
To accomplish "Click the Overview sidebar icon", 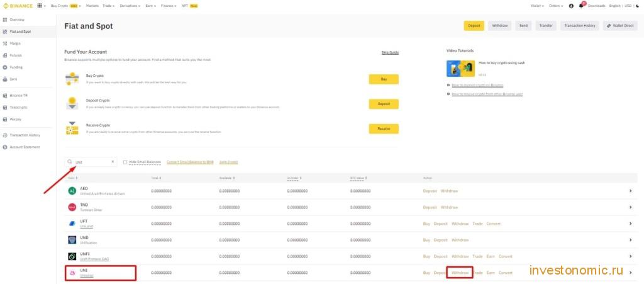I will pos(5,20).
